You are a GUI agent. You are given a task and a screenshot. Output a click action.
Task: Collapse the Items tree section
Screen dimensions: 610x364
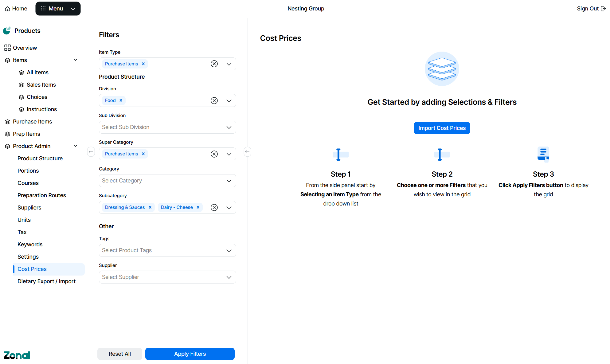pyautogui.click(x=76, y=60)
